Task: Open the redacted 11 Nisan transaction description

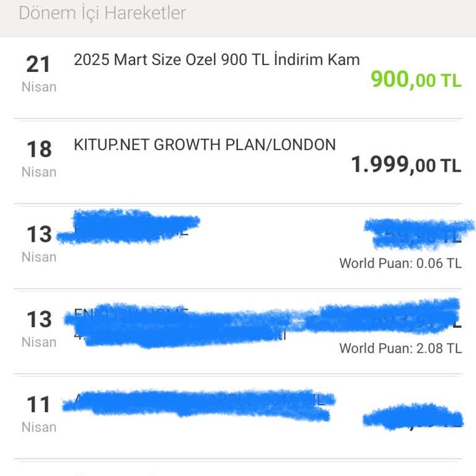Action: [x=198, y=401]
